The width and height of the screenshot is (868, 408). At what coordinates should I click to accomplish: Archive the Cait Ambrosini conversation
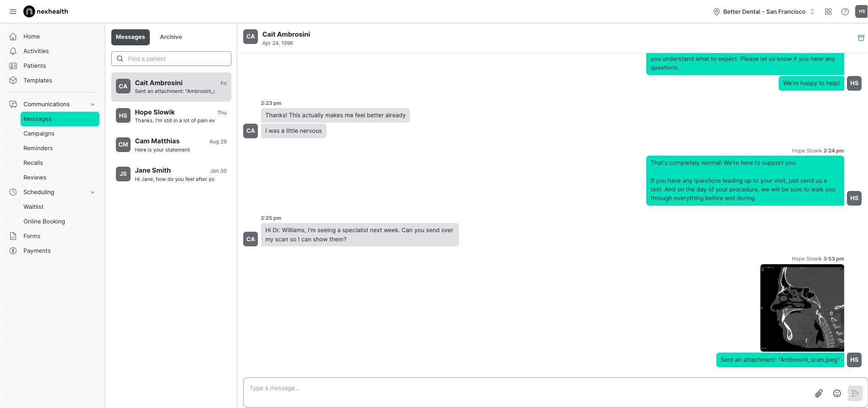click(861, 38)
